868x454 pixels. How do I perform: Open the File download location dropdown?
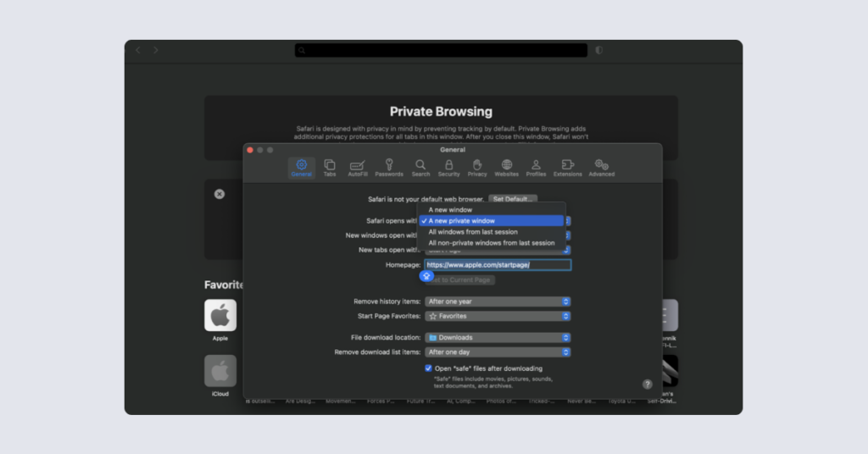(498, 337)
